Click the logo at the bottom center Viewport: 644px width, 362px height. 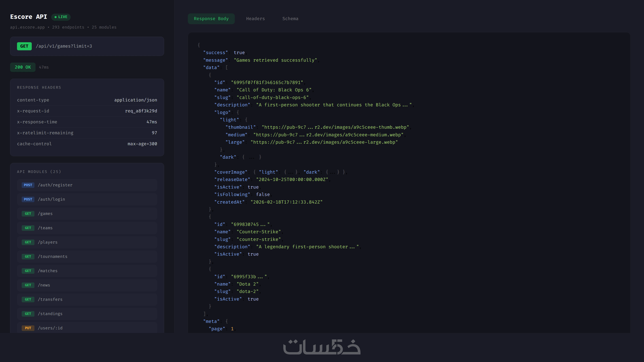pyautogui.click(x=322, y=347)
